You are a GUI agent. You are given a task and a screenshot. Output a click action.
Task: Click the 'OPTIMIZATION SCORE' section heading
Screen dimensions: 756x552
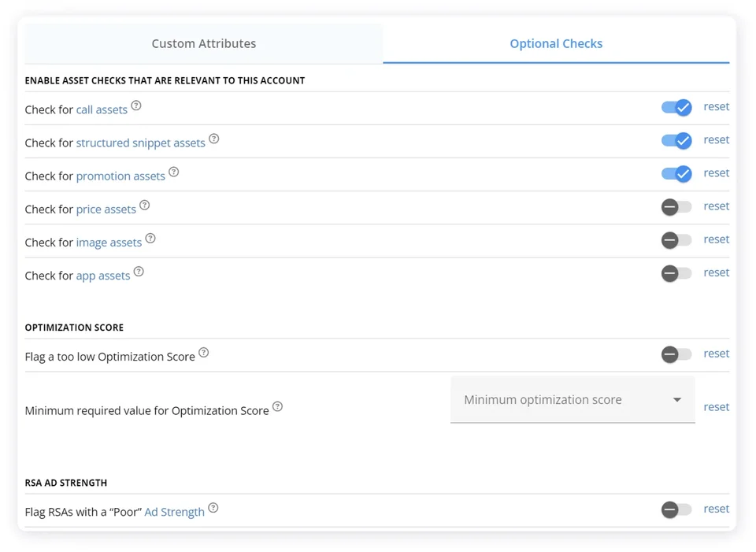pos(74,328)
